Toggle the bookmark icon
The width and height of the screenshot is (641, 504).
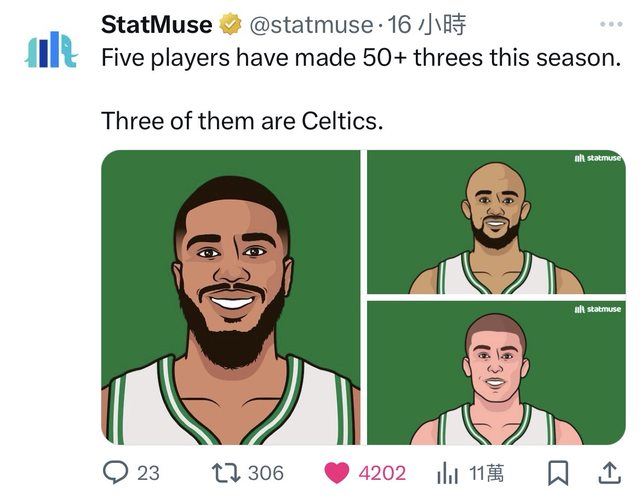[560, 472]
